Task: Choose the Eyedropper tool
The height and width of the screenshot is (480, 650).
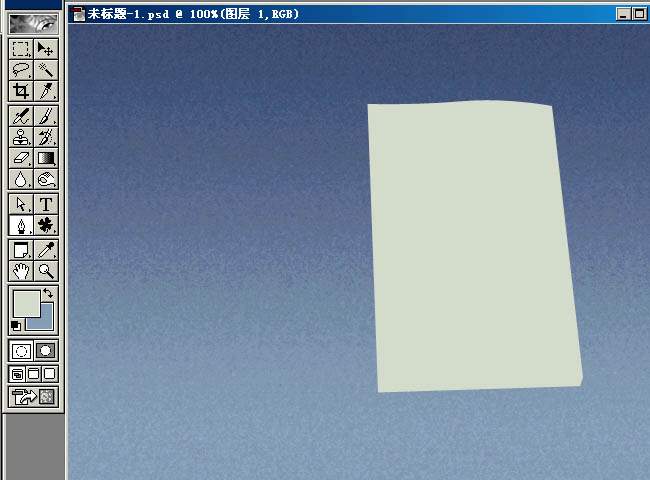Action: pyautogui.click(x=46, y=250)
